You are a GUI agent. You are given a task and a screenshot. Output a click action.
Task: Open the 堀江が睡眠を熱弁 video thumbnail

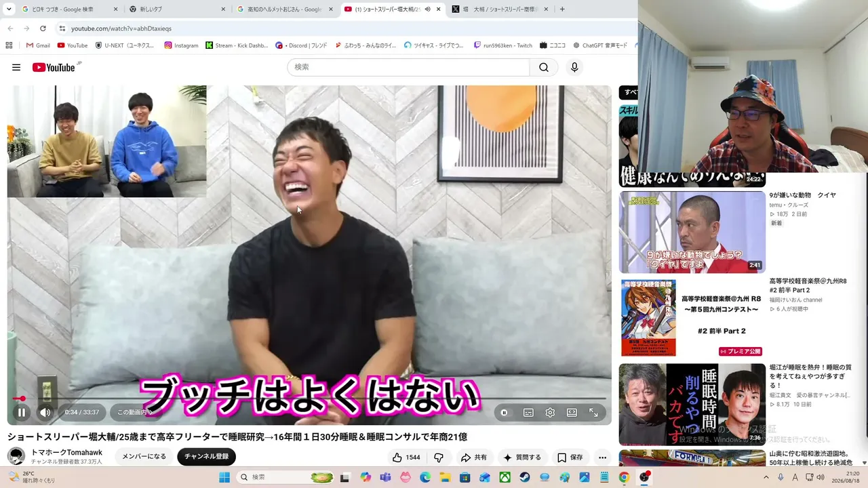[x=692, y=405]
